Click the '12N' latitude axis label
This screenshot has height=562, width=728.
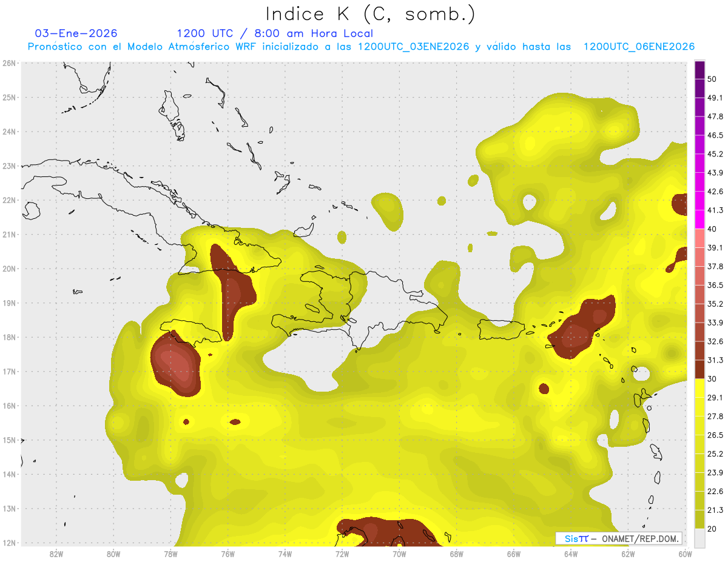click(9, 543)
